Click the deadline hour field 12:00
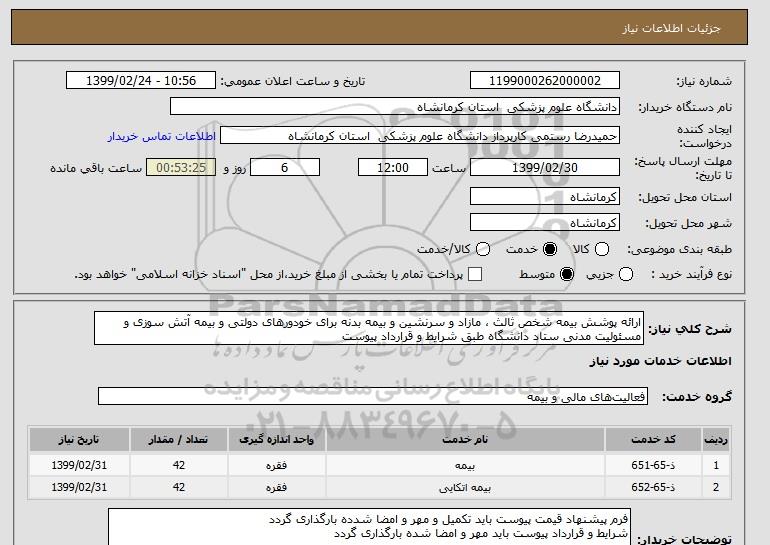Screen dimensions: 770x545 click(x=393, y=167)
